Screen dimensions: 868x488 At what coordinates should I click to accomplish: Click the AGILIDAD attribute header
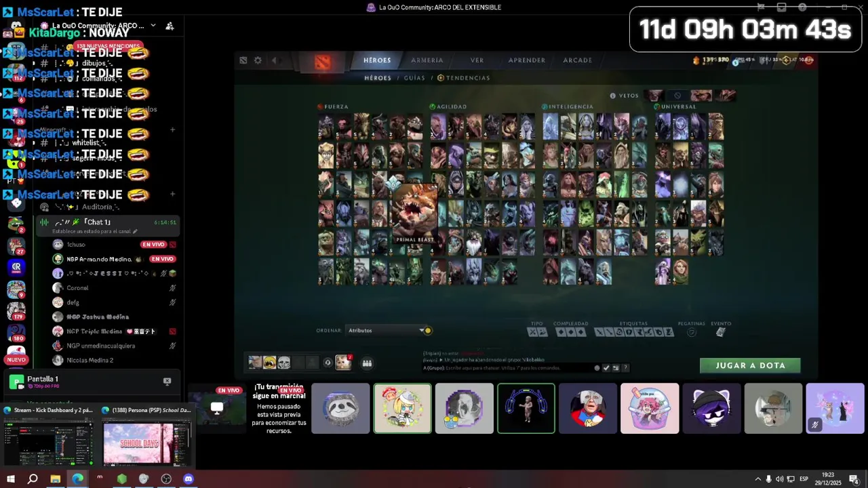point(448,106)
